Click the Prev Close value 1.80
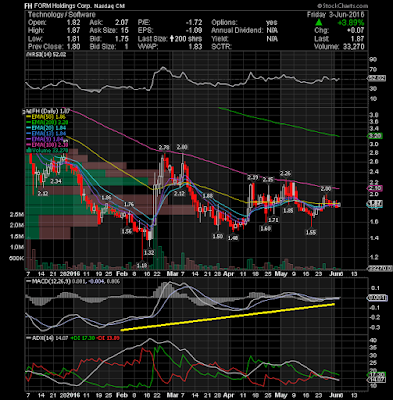This screenshot has height=400, width=393. (x=73, y=47)
